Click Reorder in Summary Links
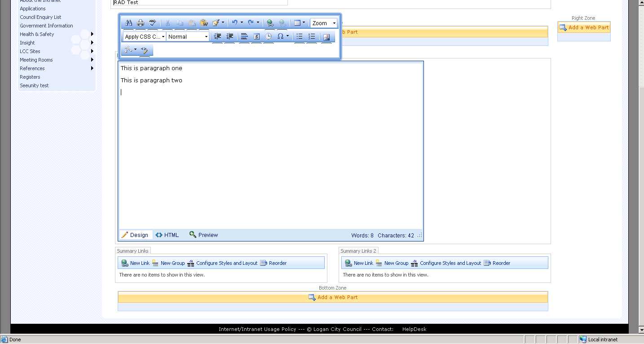 [273, 263]
